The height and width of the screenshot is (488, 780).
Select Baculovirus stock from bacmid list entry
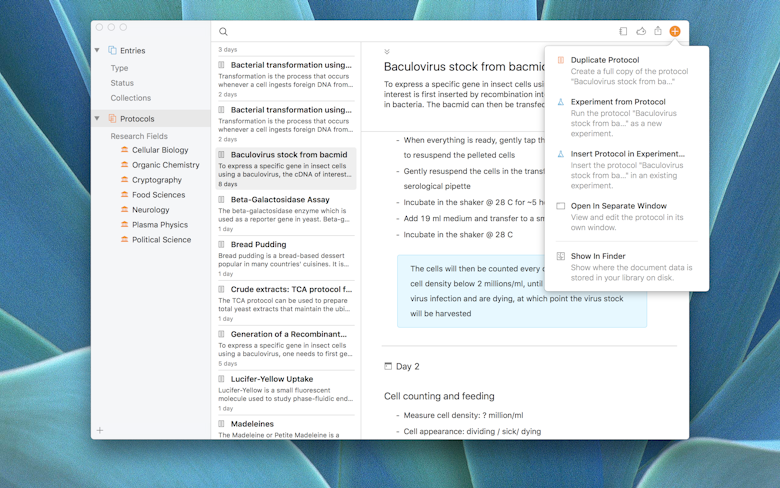[x=286, y=169]
